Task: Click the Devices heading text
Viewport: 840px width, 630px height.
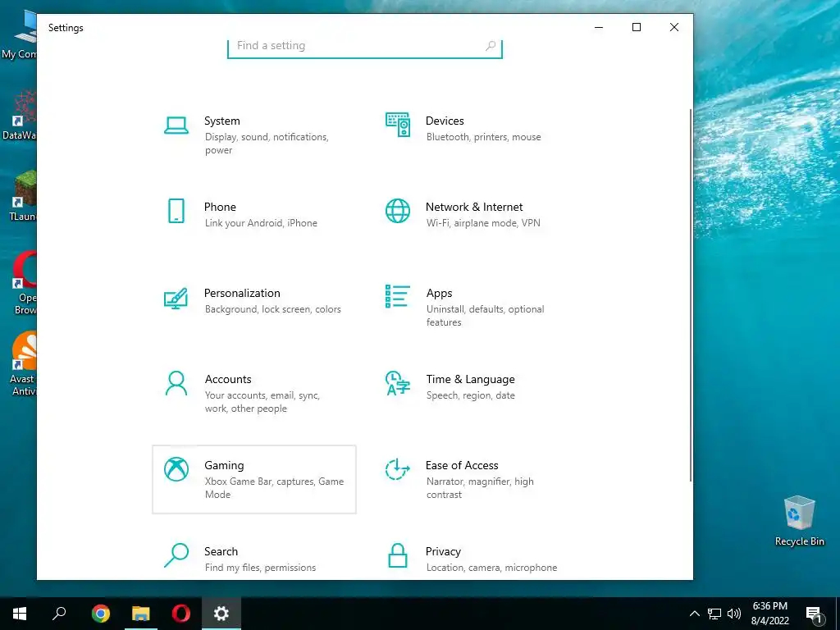Action: coord(445,121)
